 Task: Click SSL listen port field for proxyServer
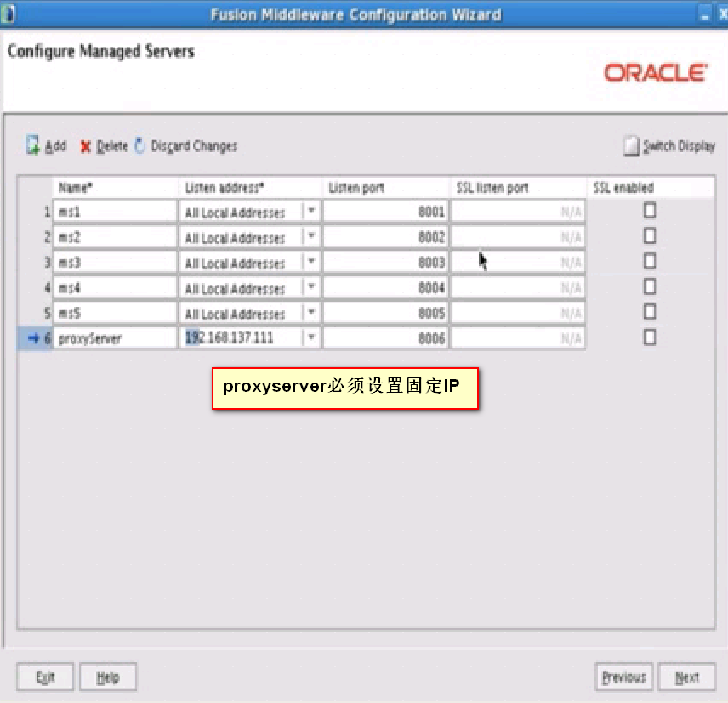[x=518, y=338]
